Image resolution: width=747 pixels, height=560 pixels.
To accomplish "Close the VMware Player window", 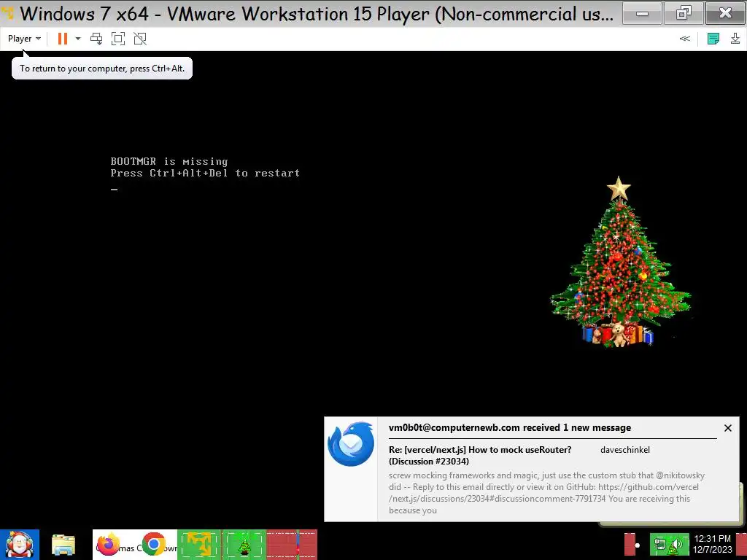I will 726,13.
